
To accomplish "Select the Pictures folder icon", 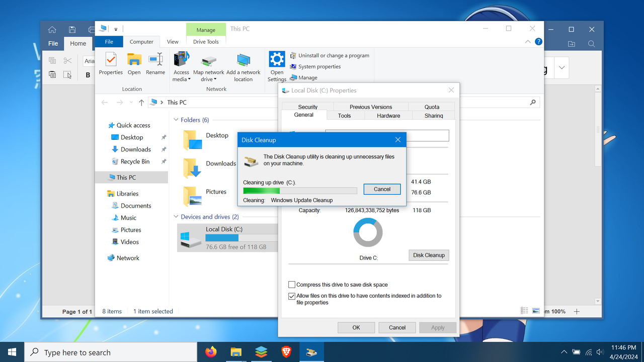I will [x=192, y=196].
